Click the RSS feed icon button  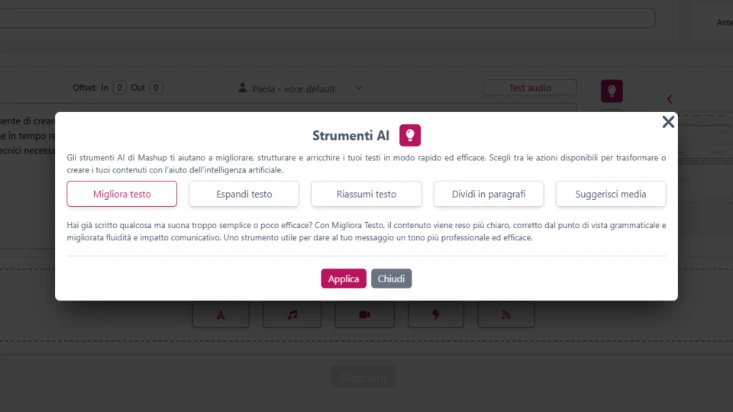click(x=506, y=314)
